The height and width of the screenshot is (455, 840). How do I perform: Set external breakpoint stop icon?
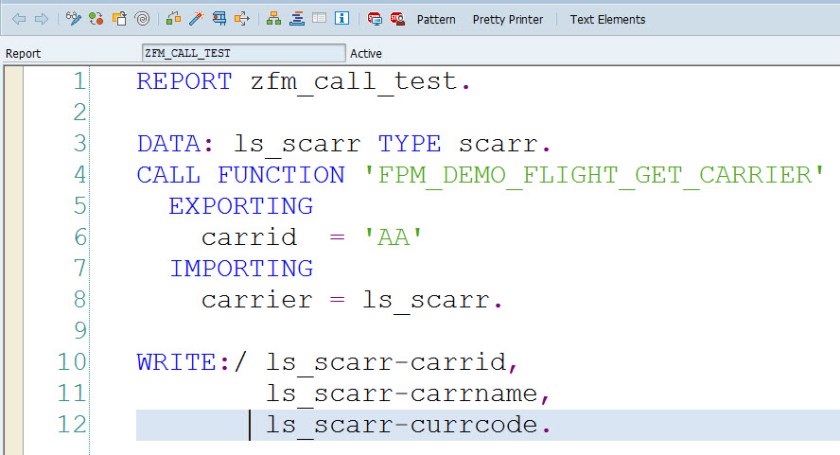coord(398,19)
